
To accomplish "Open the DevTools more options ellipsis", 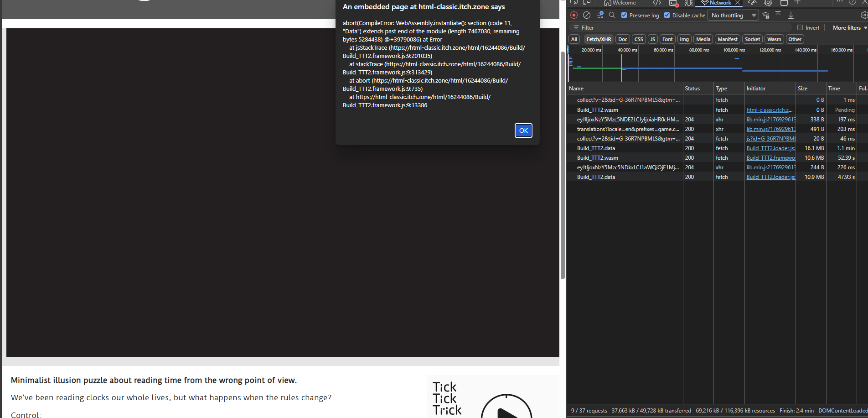I will 839,2.
